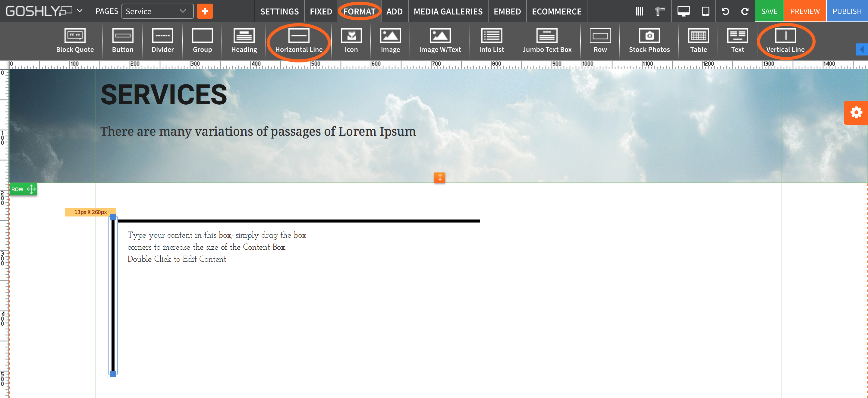Collapse the element toolbar with blue arrow

(862, 49)
